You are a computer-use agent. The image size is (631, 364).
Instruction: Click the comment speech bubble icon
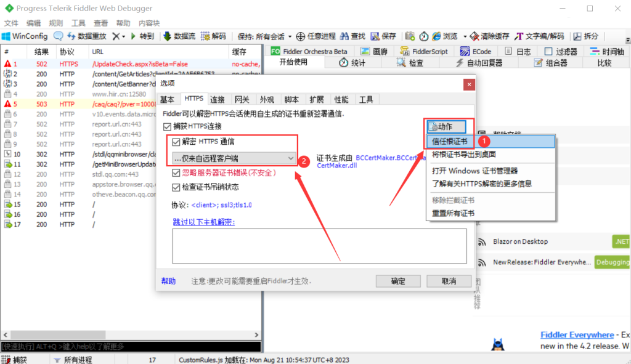tap(59, 36)
